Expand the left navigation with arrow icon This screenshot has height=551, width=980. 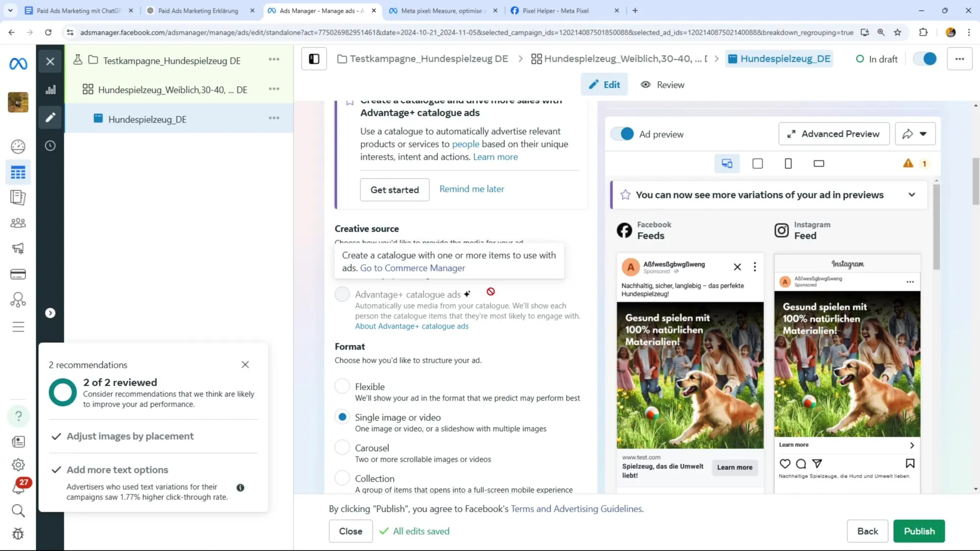[50, 313]
